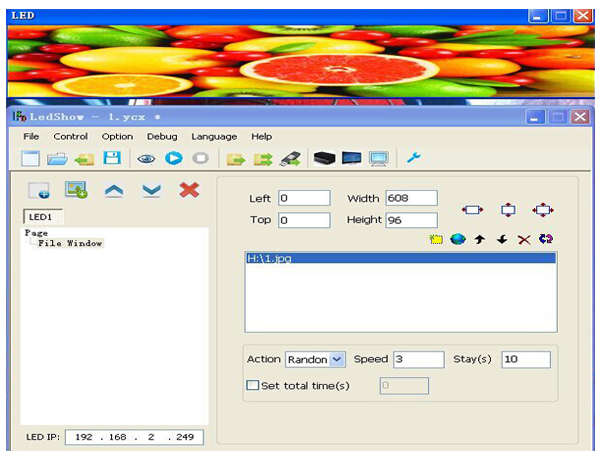Enable the Set total time(s) checkbox
The height and width of the screenshot is (472, 600).
pyautogui.click(x=253, y=386)
